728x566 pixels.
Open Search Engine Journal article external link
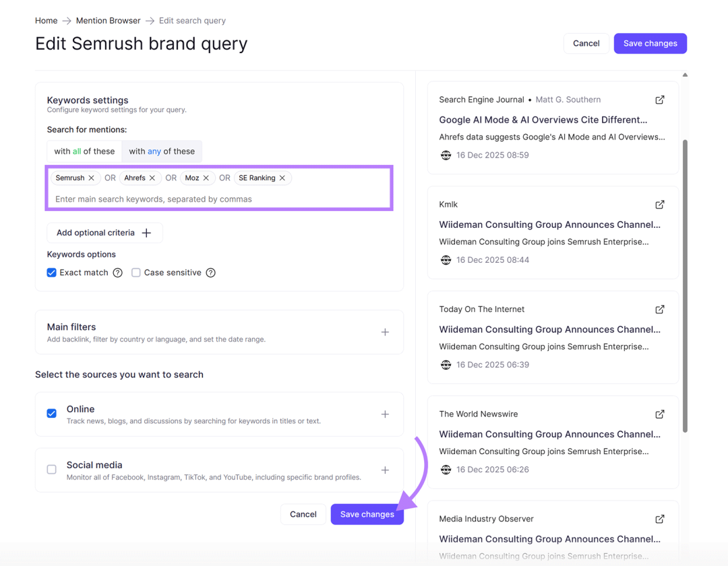(x=660, y=100)
